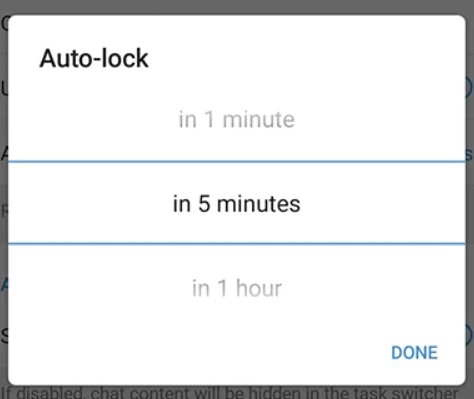The height and width of the screenshot is (399, 474).
Task: Choose "in 1 hour" auto-lock delay
Action: (237, 288)
